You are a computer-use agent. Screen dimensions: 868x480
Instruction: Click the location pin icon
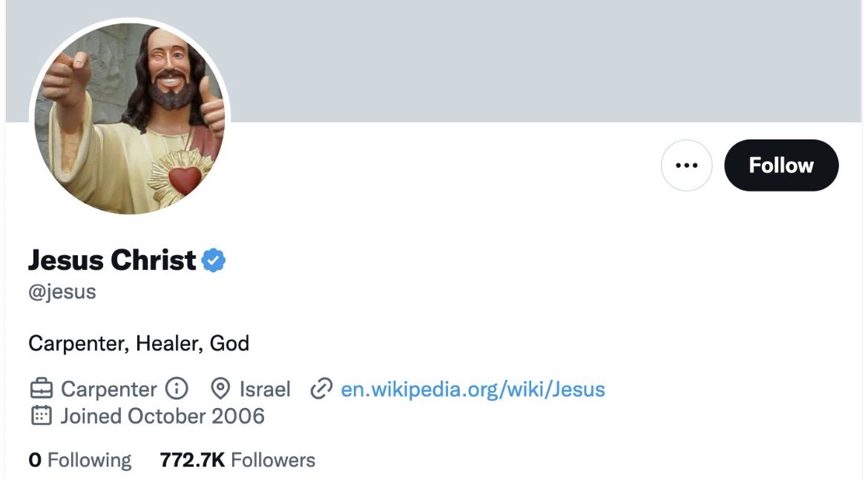coord(220,389)
